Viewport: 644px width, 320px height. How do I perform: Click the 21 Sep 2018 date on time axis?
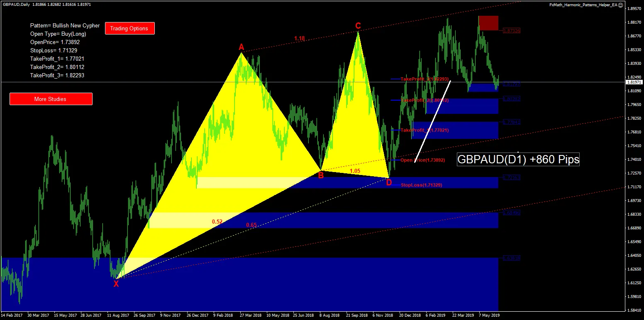click(357, 315)
